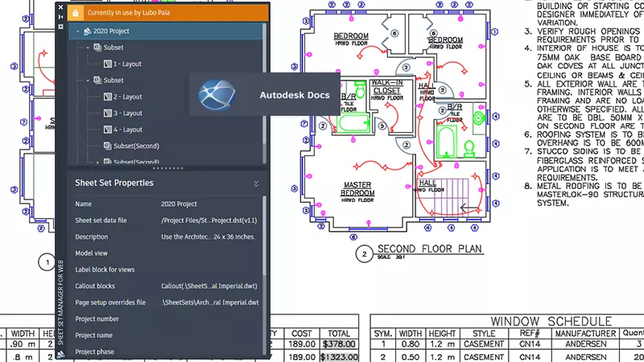Click the 'Currently in use by Lubo Pala' banner

[169, 13]
